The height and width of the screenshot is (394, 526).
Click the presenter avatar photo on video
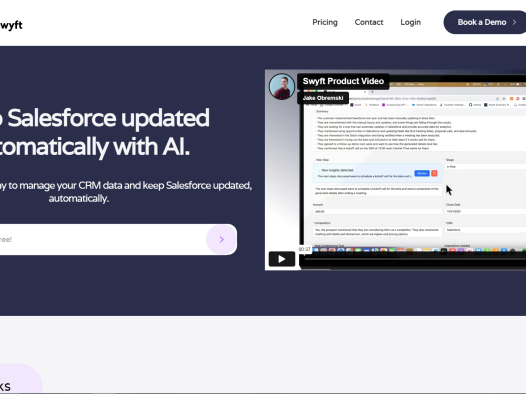coord(282,87)
